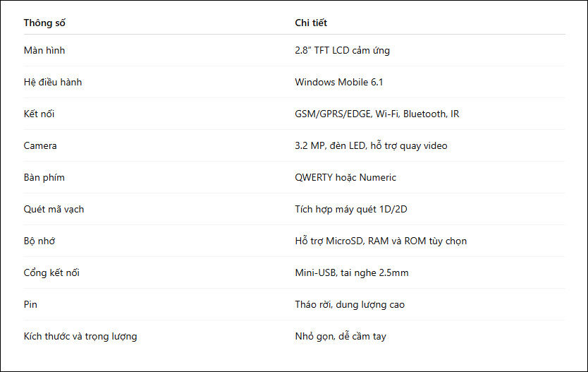Select the Kết nối row label
Viewport: 588px width, 372px height.
[39, 114]
